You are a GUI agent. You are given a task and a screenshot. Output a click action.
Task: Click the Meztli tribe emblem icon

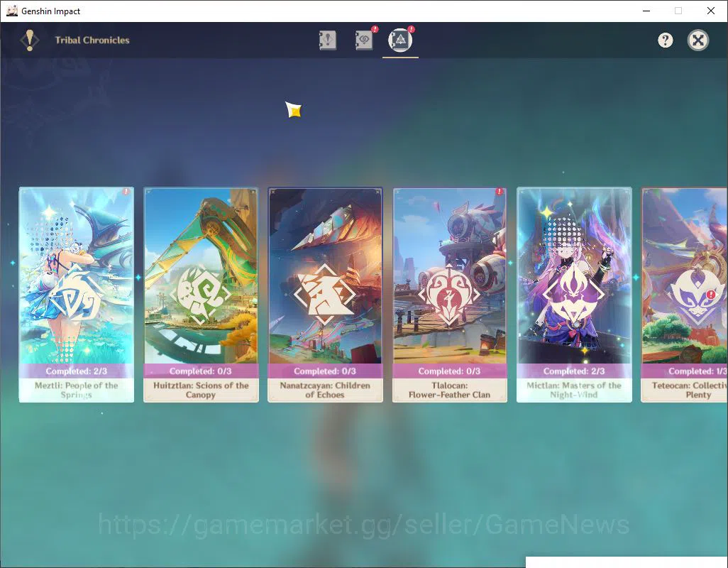pyautogui.click(x=77, y=295)
